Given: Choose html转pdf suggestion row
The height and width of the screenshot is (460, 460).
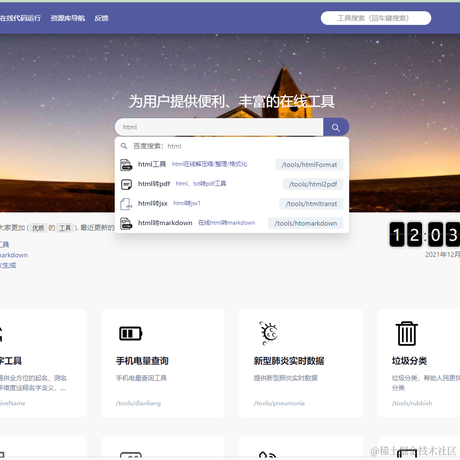Looking at the screenshot, I should 232,184.
